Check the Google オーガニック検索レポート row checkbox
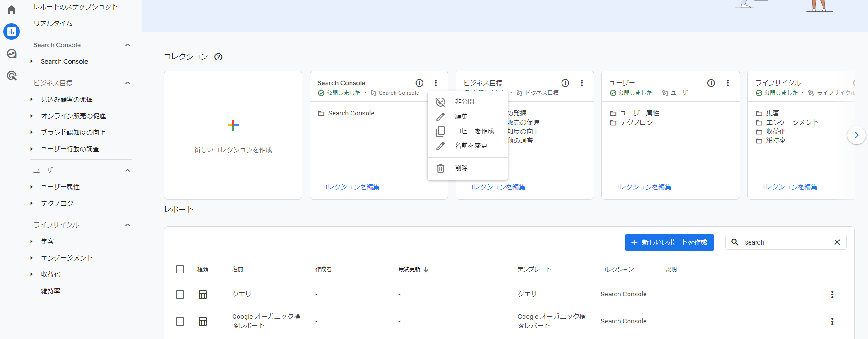This screenshot has width=868, height=339. click(180, 322)
